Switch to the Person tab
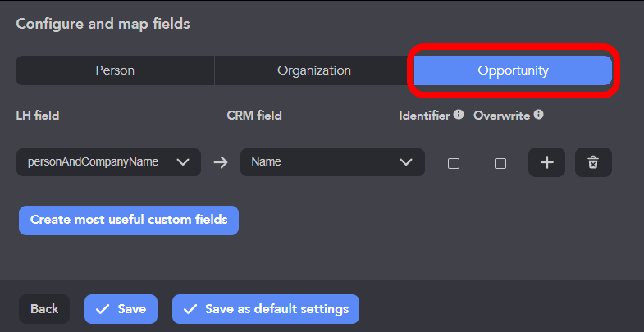 point(115,70)
